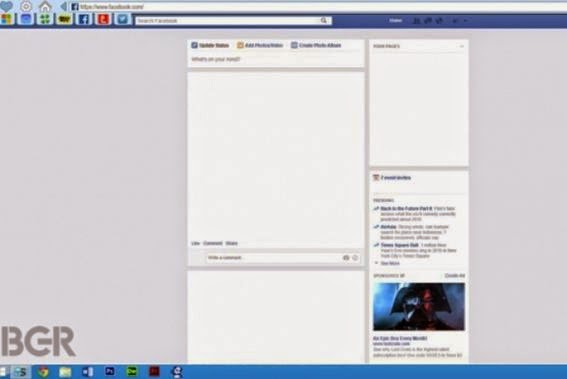Launch Chrome from the taskbar
This screenshot has height=379, width=567.
coord(43,372)
